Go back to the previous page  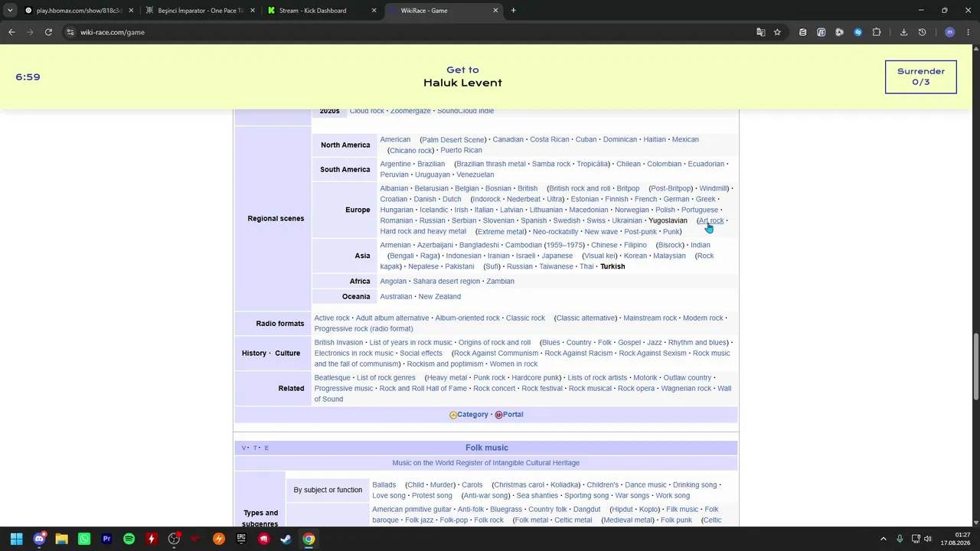[11, 32]
